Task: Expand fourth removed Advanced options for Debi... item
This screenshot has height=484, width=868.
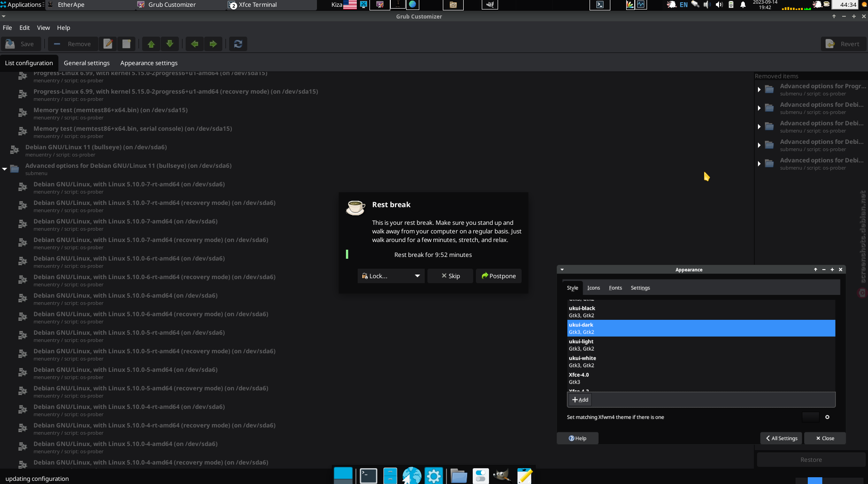Action: pyautogui.click(x=759, y=164)
